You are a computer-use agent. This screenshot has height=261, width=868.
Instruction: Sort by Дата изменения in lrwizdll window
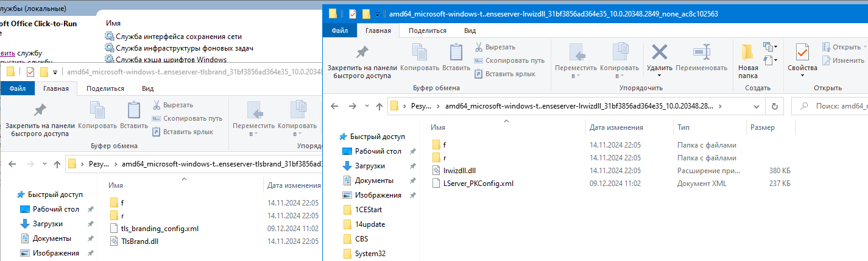click(616, 127)
